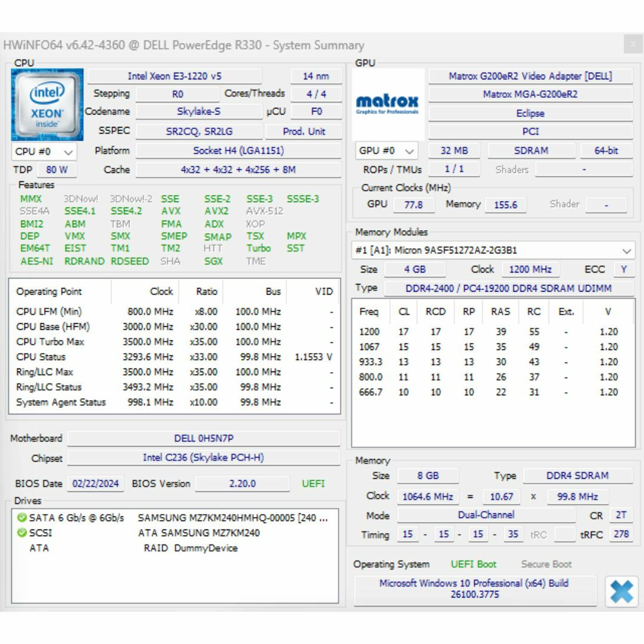
Task: Select the System Agent Status row
Action: pos(174,402)
